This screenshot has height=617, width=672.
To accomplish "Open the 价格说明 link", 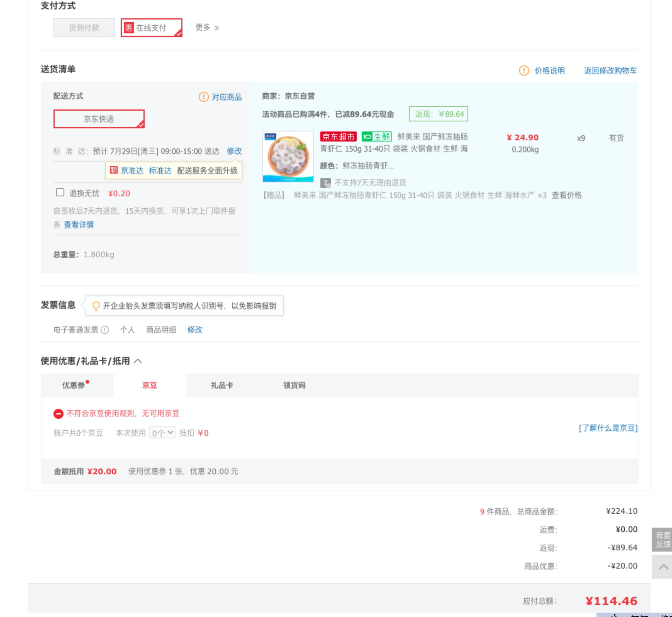I will [x=549, y=70].
